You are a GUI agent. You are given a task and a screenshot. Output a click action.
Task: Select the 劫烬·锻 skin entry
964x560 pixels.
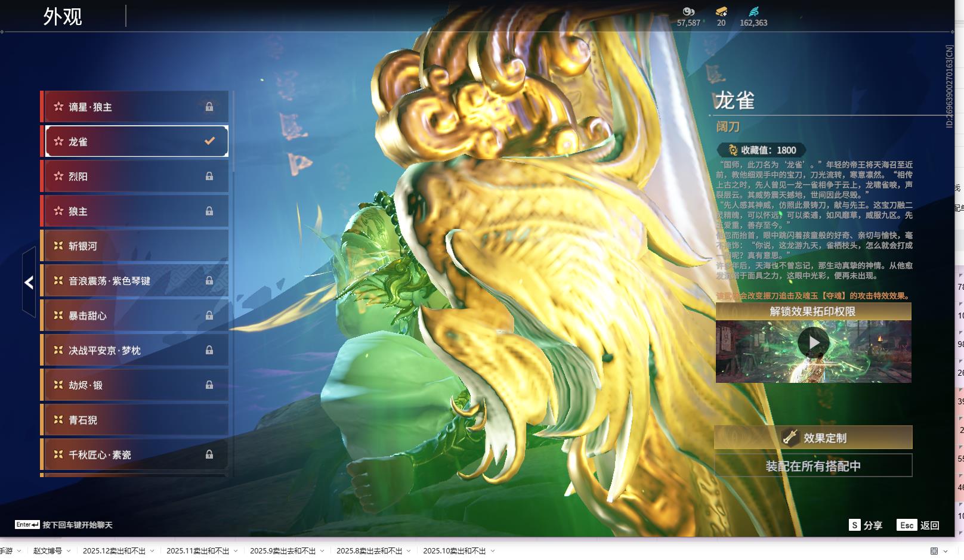pos(135,385)
